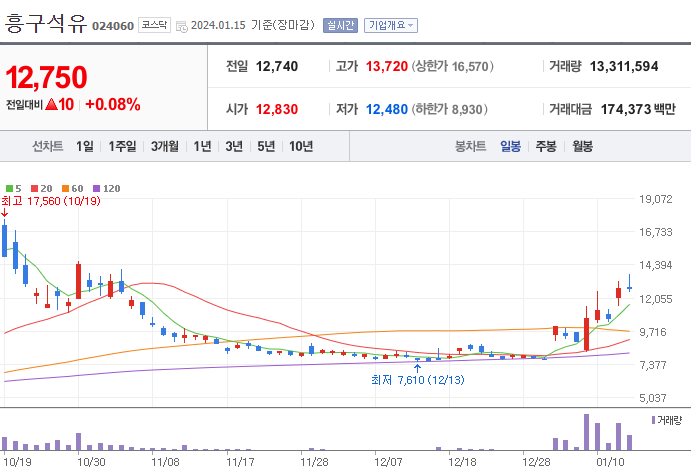
Task: Click the red 20-day average legend swatch
Action: (x=34, y=189)
